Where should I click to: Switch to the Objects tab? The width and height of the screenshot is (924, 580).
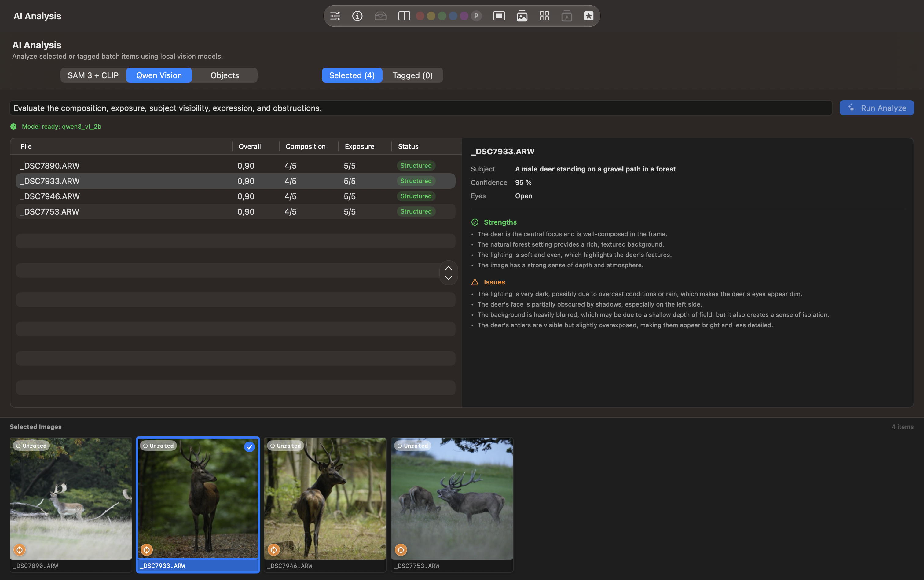tap(225, 75)
